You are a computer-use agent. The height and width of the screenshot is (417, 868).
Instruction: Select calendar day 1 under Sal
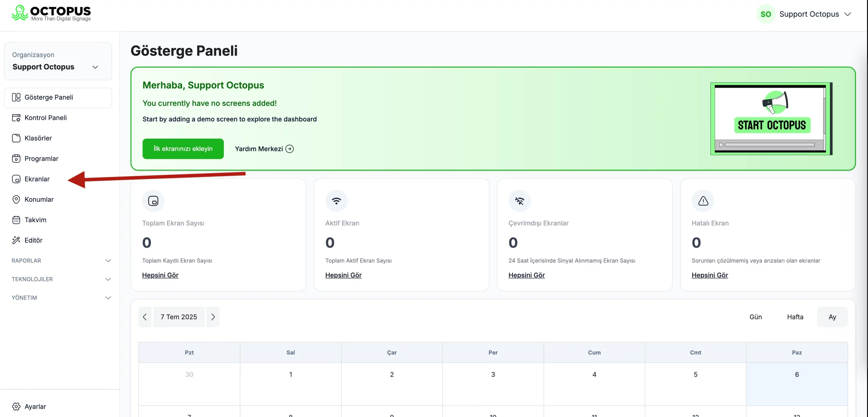(x=291, y=384)
